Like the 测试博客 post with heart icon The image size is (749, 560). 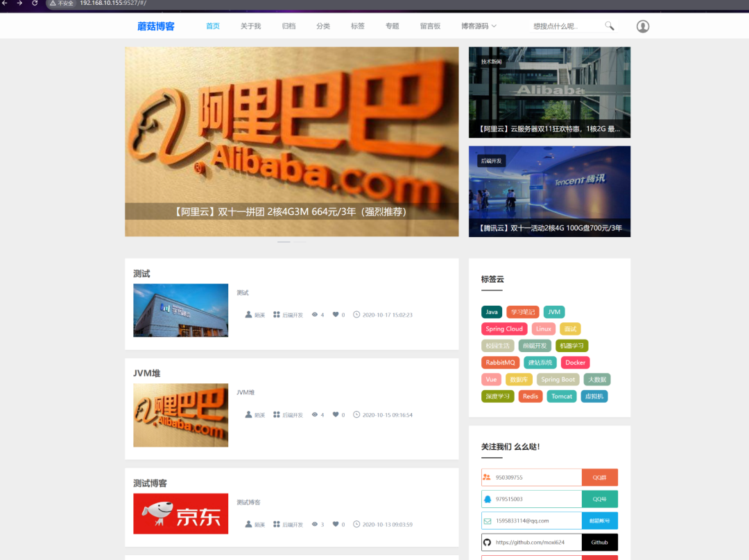pos(336,524)
